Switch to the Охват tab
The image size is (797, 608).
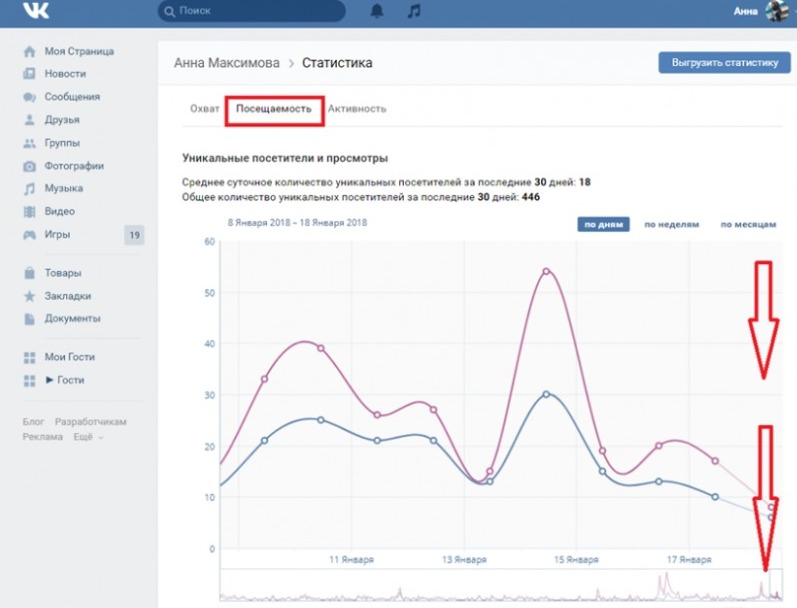point(204,109)
